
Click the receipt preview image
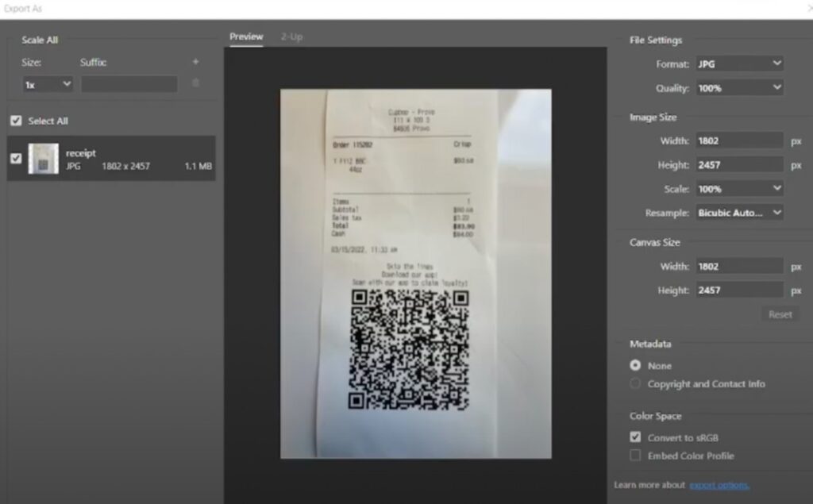(416, 274)
